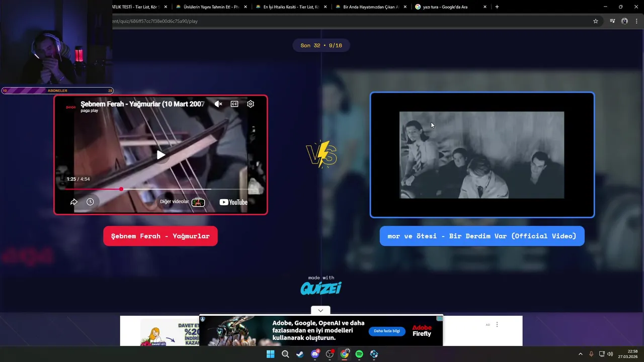Toggle closed captions on YouTube player

point(234,104)
